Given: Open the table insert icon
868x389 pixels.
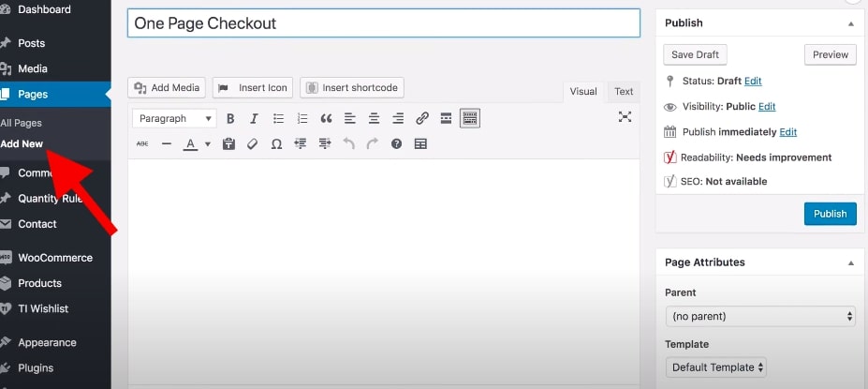Looking at the screenshot, I should coord(420,143).
